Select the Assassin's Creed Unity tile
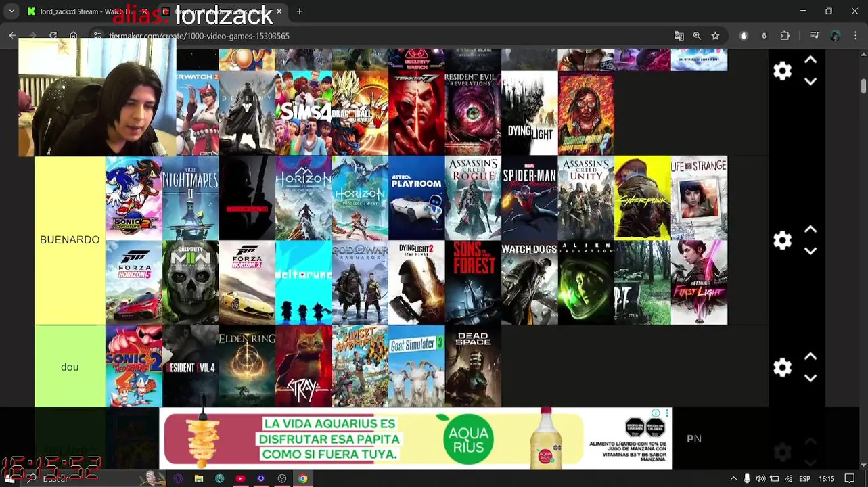The width and height of the screenshot is (868, 487). (586, 198)
